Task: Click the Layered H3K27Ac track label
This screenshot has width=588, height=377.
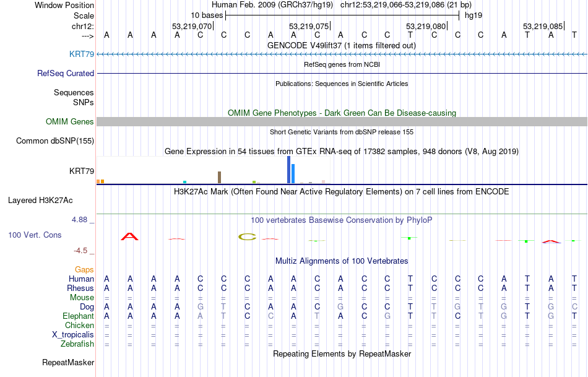Action: (40, 201)
